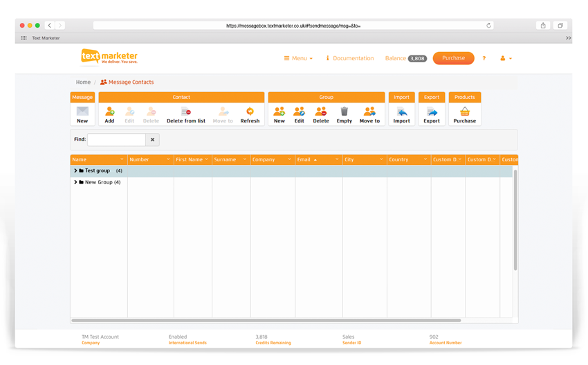Image resolution: width=588 pixels, height=365 pixels.
Task: Clear the Find field with X
Action: tap(153, 140)
